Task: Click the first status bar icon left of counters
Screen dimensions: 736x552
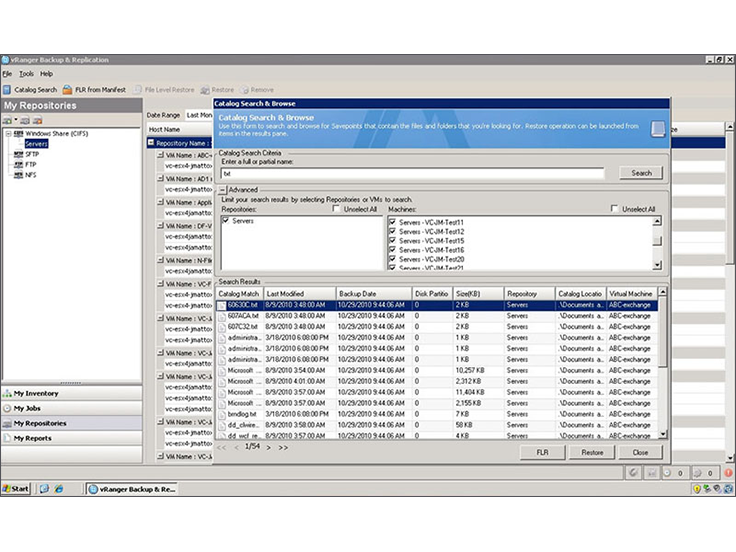Action: (633, 473)
